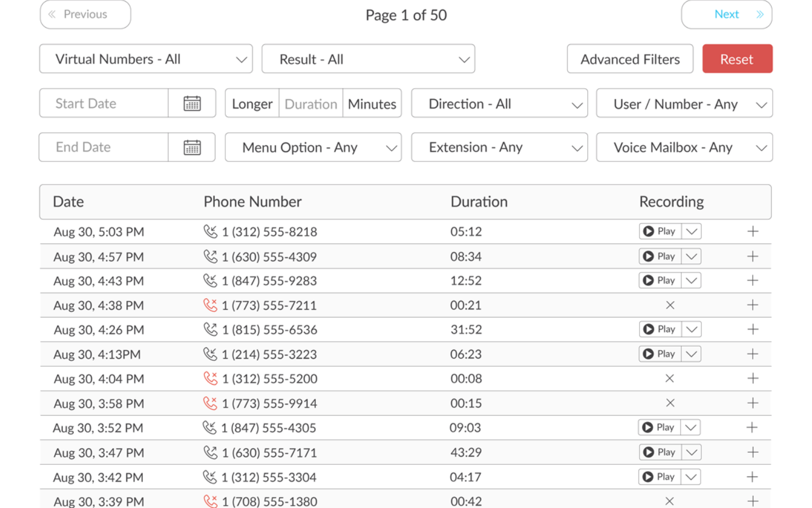Play recording of the 43:29 call
812x508 pixels.
click(660, 452)
